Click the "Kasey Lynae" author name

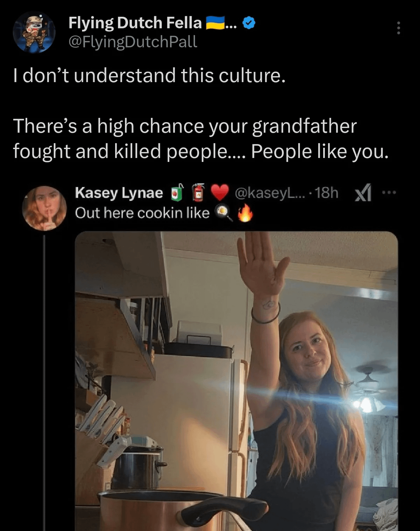(x=119, y=193)
